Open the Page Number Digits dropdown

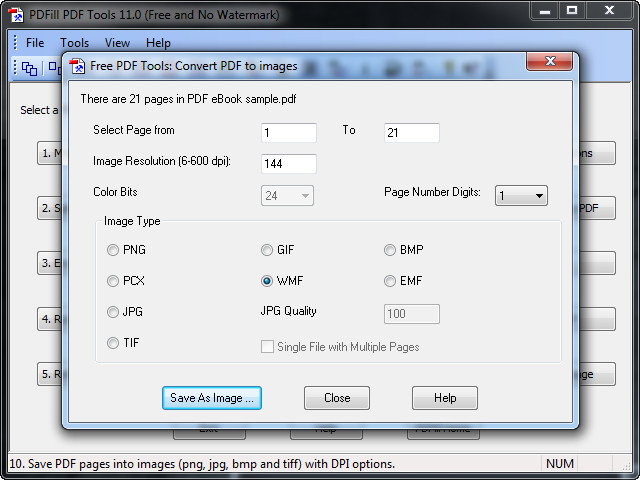(x=521, y=196)
